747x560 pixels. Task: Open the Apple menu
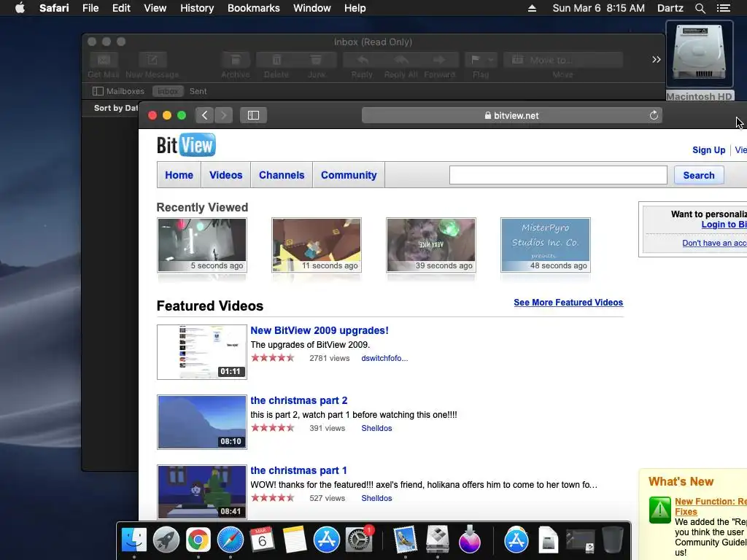pyautogui.click(x=20, y=8)
